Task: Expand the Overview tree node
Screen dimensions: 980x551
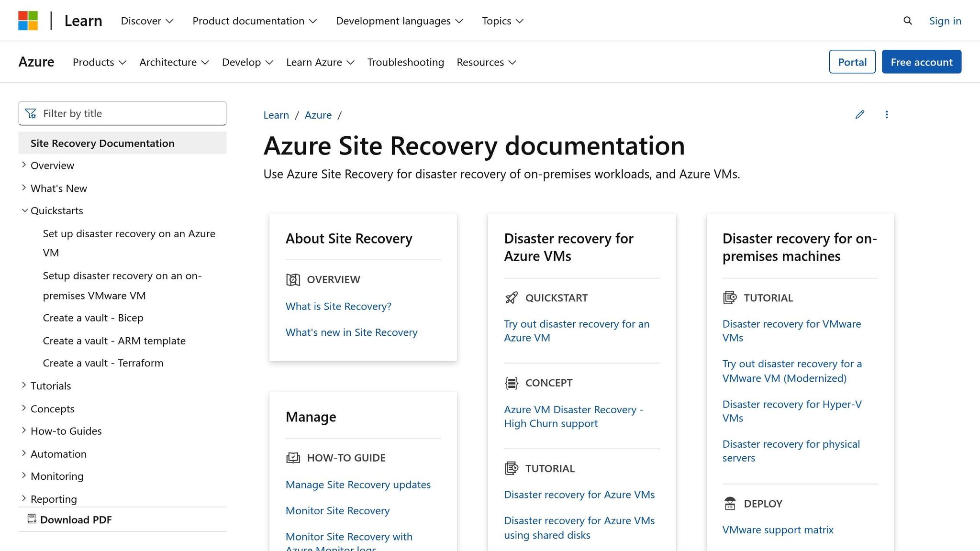Action: coord(24,165)
